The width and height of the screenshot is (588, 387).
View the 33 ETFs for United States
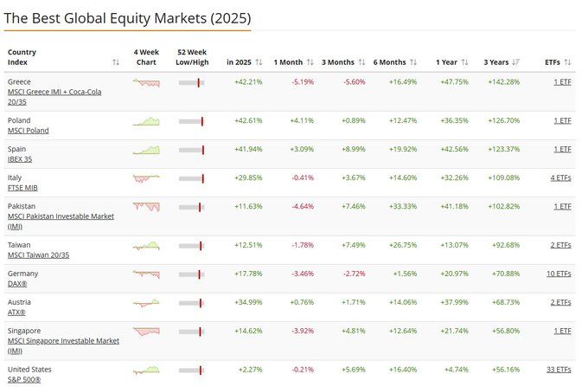point(559,370)
